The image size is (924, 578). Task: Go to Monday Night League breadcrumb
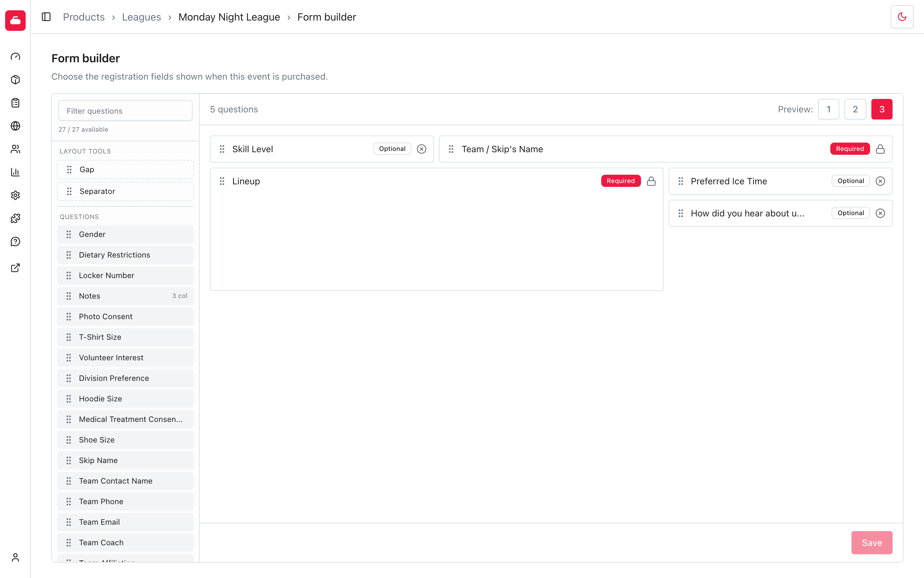click(x=229, y=17)
